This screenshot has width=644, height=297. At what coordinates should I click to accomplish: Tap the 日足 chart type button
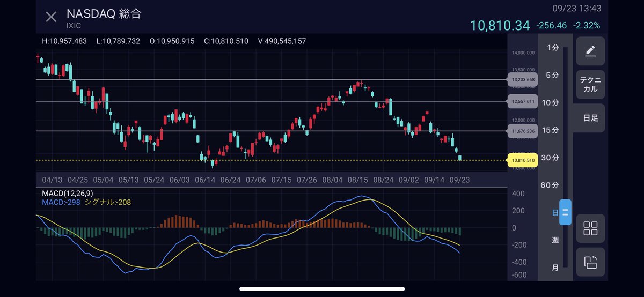590,118
